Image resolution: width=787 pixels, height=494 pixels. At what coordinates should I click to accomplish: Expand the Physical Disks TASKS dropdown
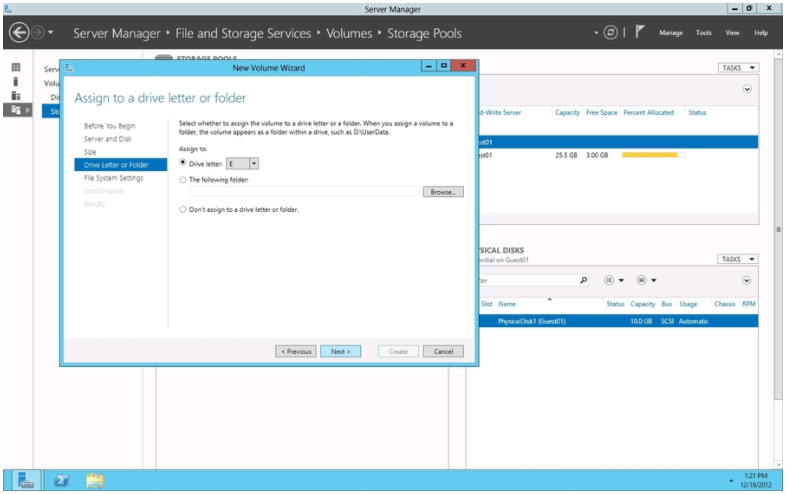pos(738,259)
